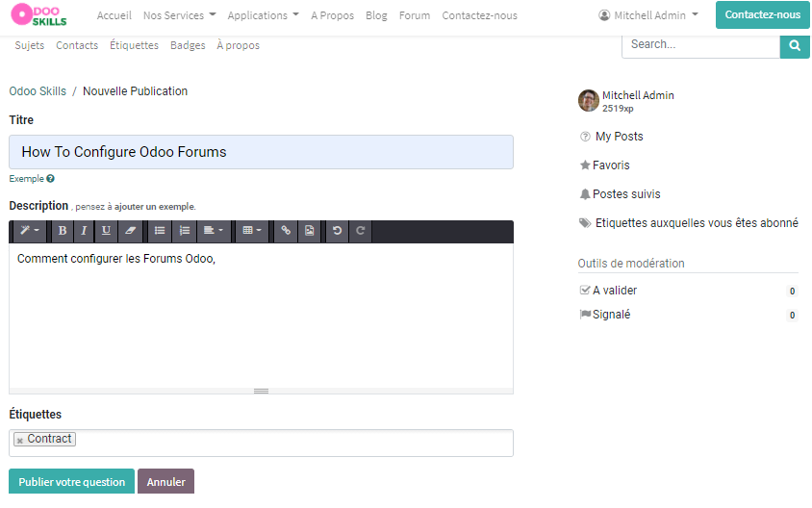Open the Nos Services menu
This screenshot has height=508, width=812.
(179, 15)
